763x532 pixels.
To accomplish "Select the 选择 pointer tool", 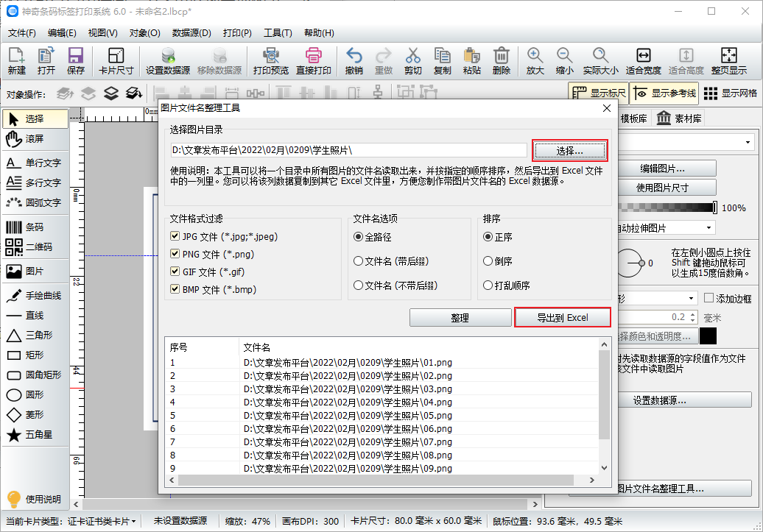I will [x=35, y=118].
